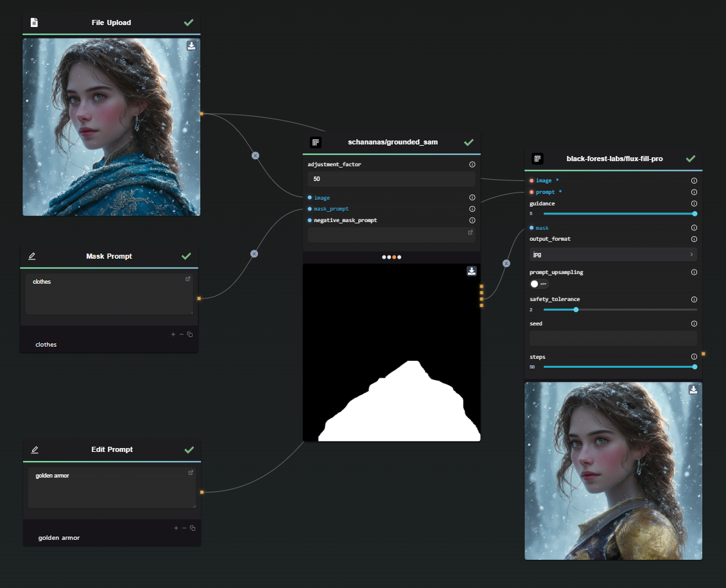Screen dimensions: 726x588
Task: Copy the Edit Prompt output text
Action: pos(193,528)
